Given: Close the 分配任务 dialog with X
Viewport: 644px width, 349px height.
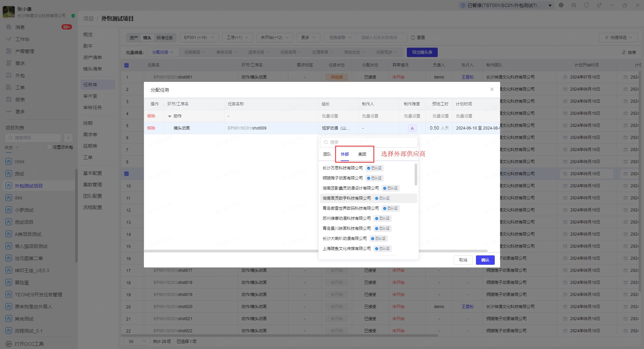Looking at the screenshot, I should pyautogui.click(x=492, y=89).
